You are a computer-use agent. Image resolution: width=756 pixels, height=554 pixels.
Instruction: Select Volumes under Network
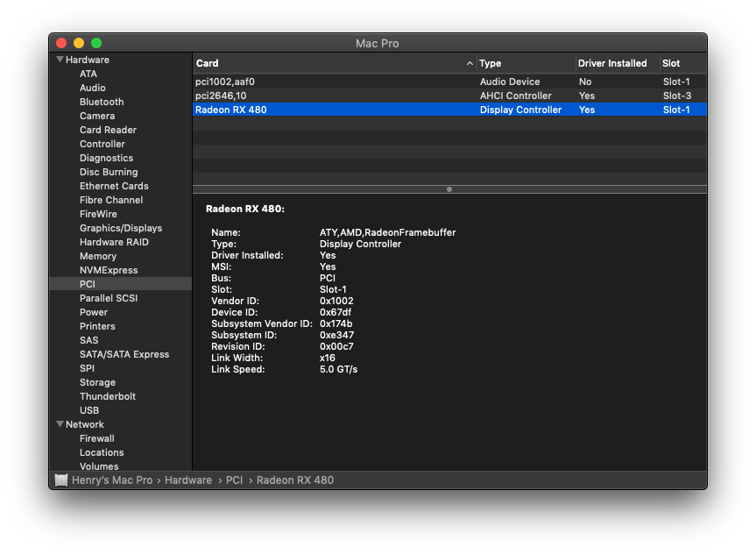[99, 465]
